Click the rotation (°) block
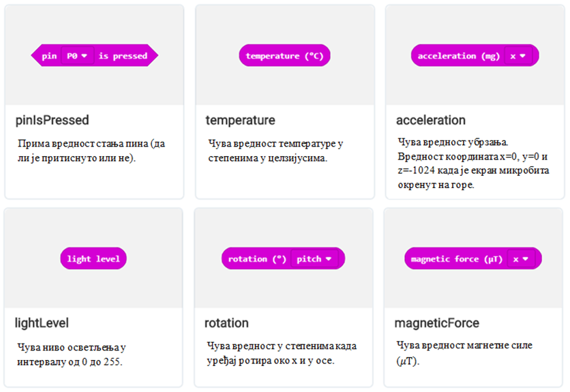 (283, 258)
